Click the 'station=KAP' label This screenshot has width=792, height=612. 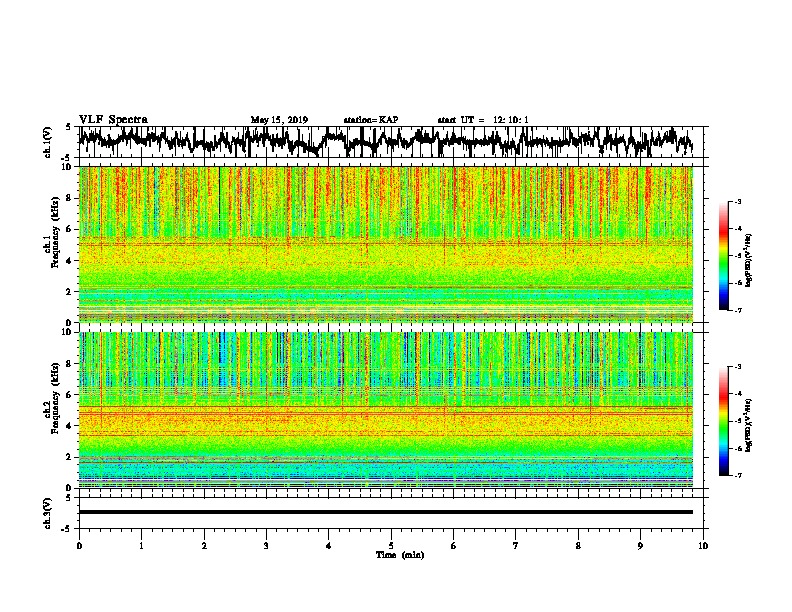click(x=371, y=120)
